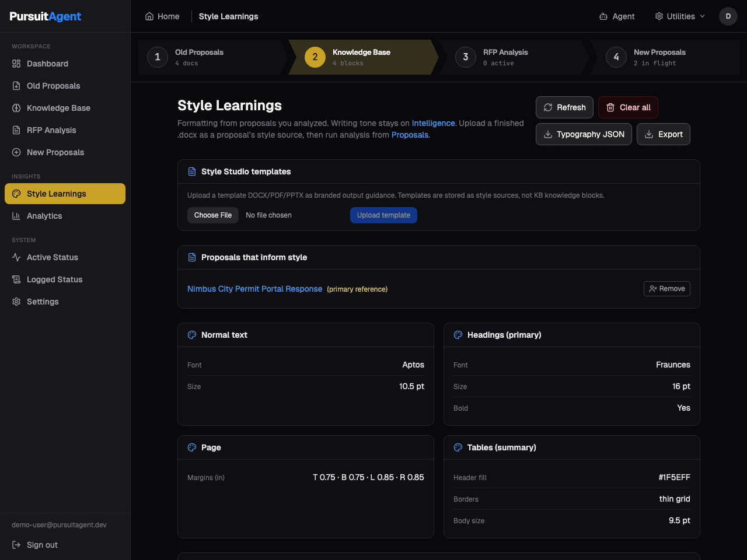Click the PursuitAgent logo
The width and height of the screenshot is (747, 560).
(46, 16)
